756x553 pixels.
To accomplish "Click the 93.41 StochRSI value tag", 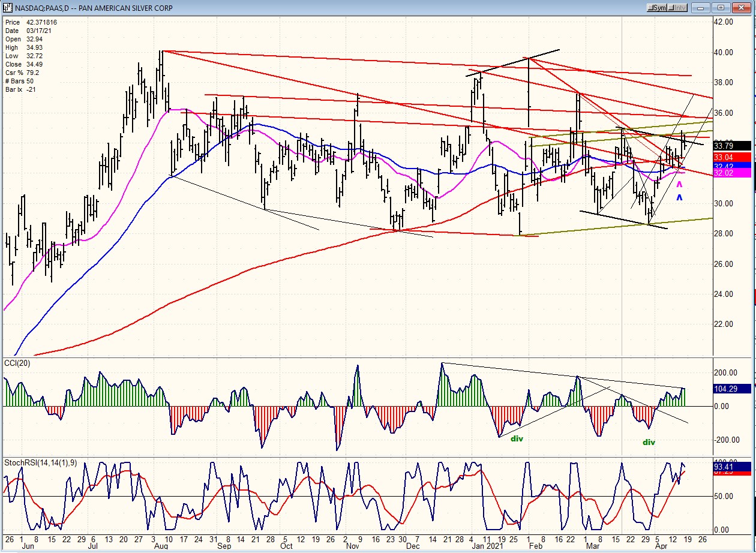I will [731, 466].
